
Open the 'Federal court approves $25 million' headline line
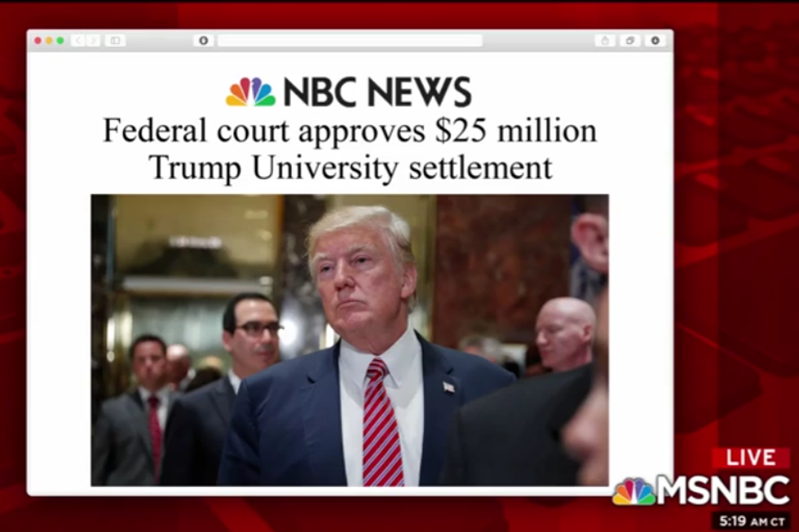pos(350,130)
